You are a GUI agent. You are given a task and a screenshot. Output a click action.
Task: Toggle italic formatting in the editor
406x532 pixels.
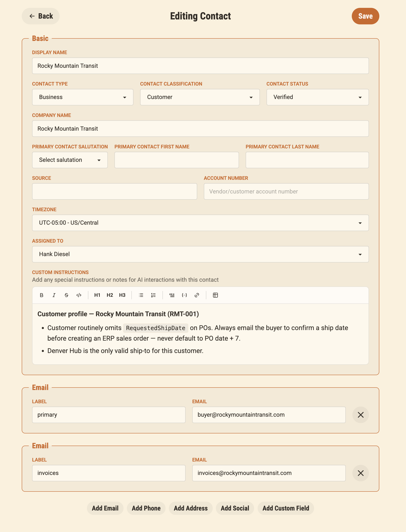pos(54,295)
